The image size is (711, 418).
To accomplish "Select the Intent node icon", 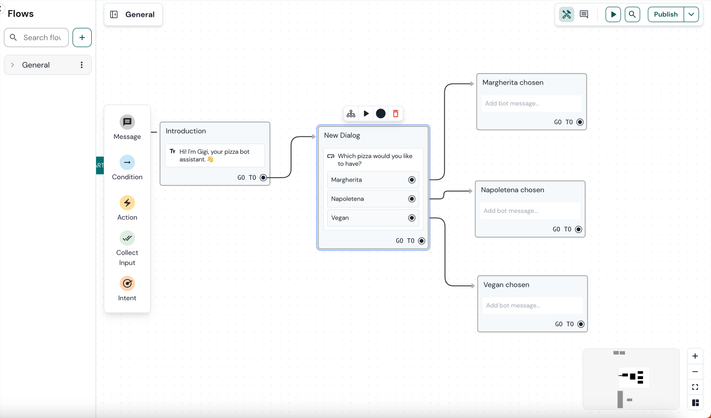I will tap(127, 284).
